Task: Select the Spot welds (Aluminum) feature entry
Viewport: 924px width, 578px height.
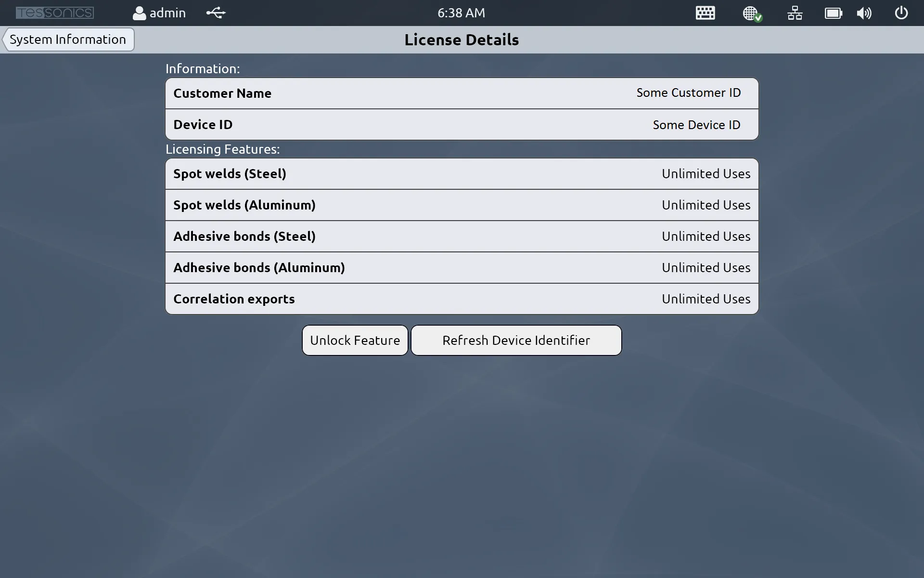Action: tap(461, 205)
